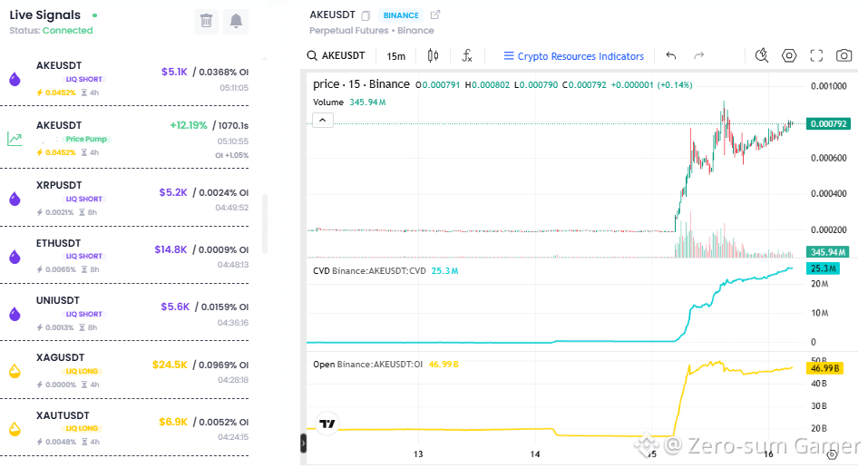
Task: Click the droplet icon on AKEUSDT LIQ SHORT
Action: point(15,79)
